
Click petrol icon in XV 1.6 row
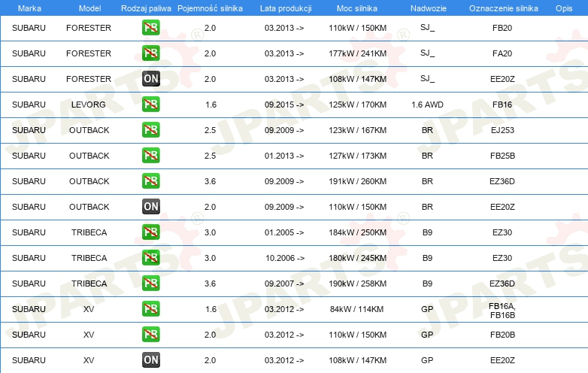[150, 308]
